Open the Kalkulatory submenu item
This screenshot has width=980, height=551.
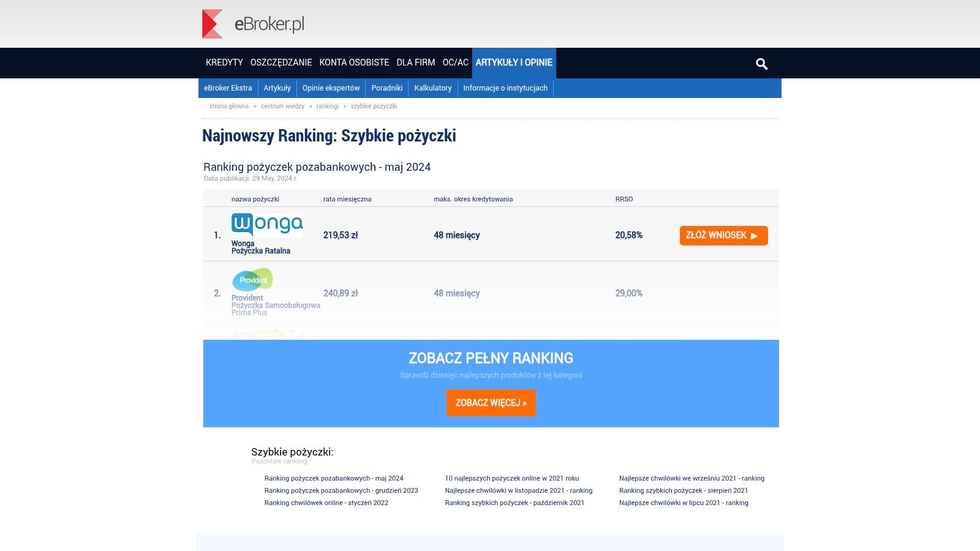coord(433,88)
